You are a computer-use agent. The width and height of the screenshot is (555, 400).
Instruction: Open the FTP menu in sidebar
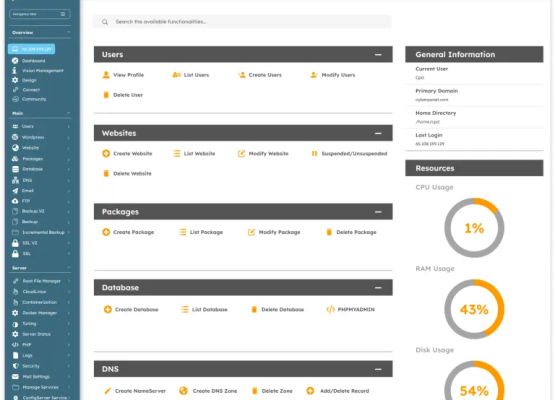tap(40, 201)
